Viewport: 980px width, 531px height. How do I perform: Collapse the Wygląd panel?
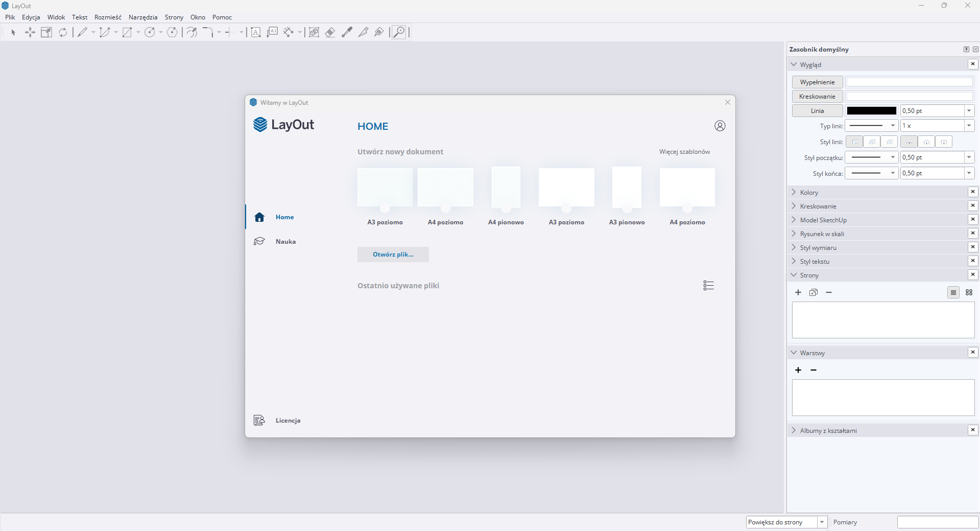(x=794, y=64)
